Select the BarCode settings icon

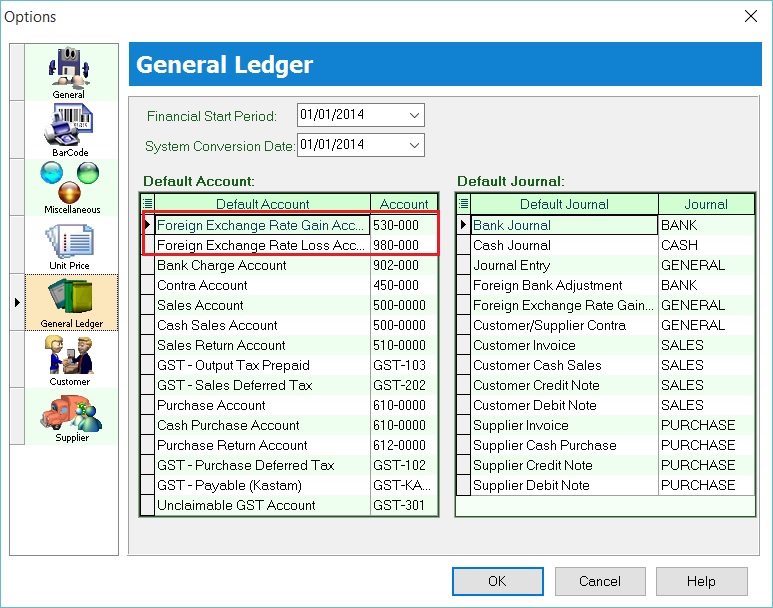pyautogui.click(x=69, y=127)
